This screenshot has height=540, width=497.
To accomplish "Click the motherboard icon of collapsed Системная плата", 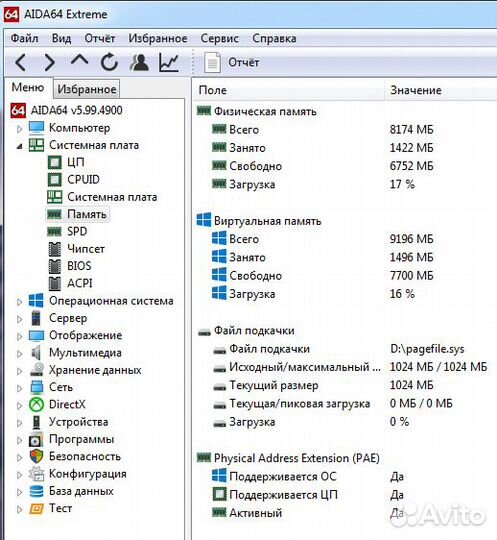I will [36, 145].
